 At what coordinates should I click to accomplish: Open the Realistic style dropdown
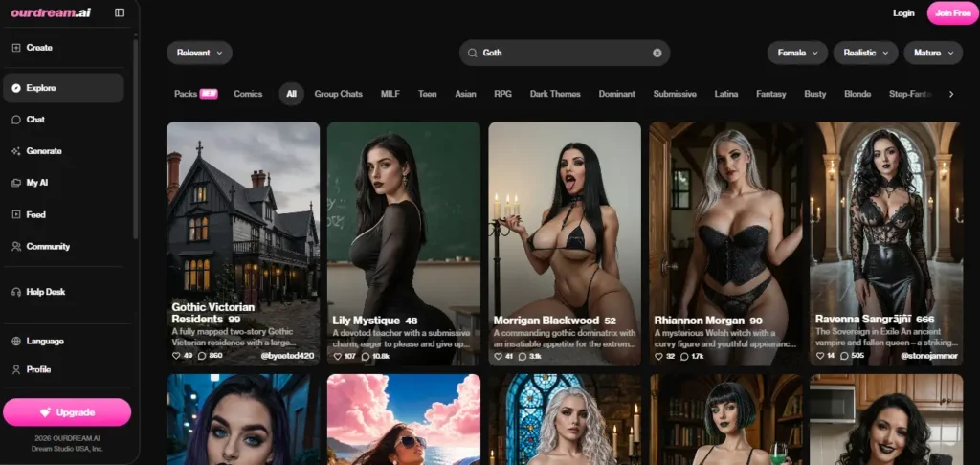pyautogui.click(x=865, y=54)
